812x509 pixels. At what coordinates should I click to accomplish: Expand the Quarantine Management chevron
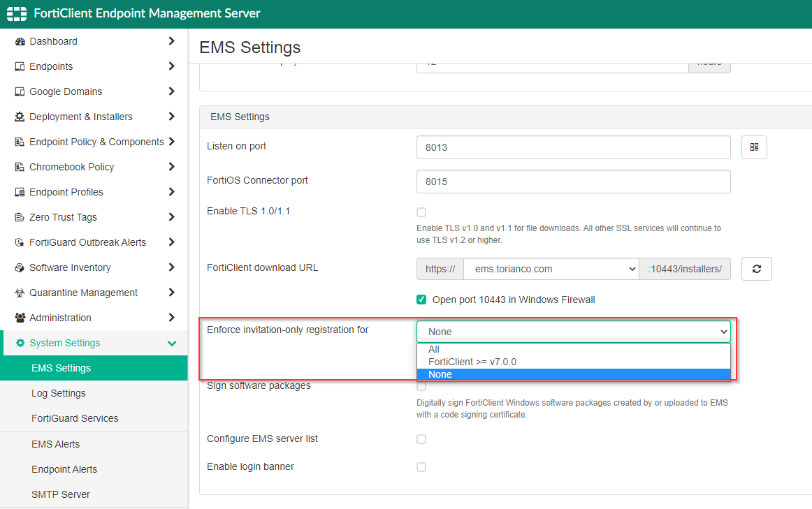(x=171, y=293)
